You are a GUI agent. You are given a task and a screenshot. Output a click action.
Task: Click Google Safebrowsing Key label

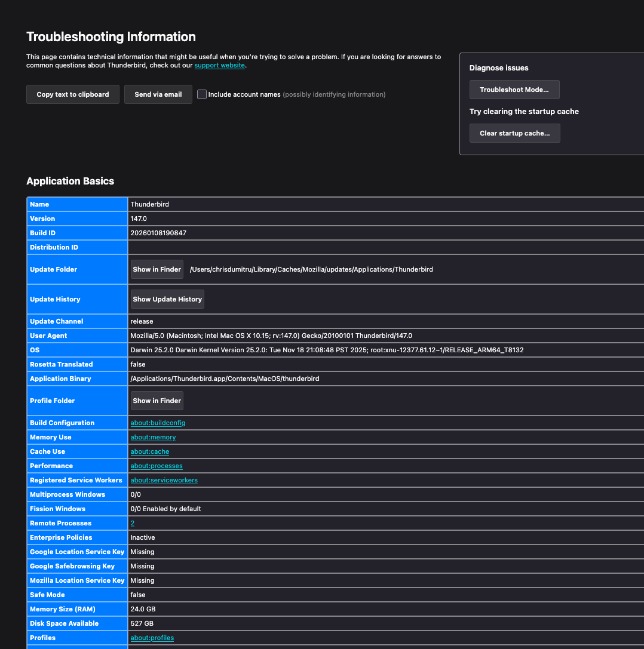72,566
